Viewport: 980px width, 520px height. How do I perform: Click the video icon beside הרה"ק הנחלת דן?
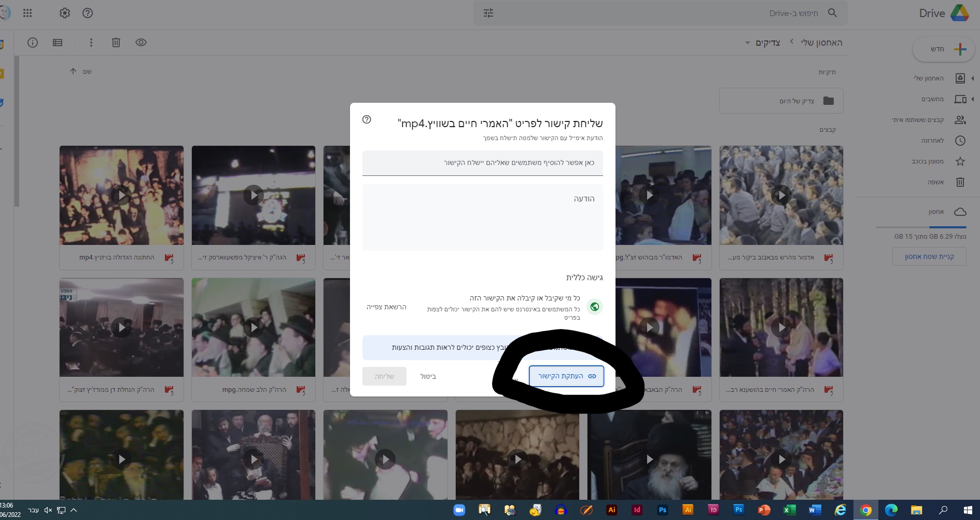click(169, 390)
